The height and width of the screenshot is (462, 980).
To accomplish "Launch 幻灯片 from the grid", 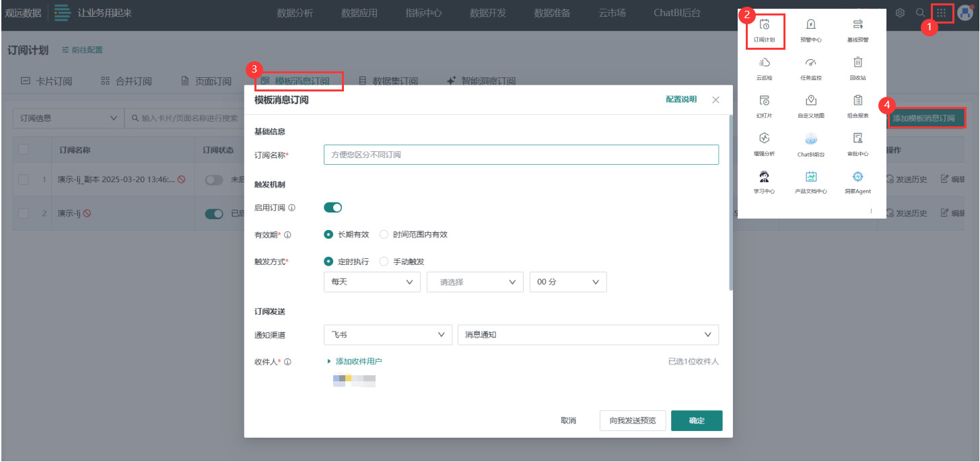I will [x=764, y=106].
